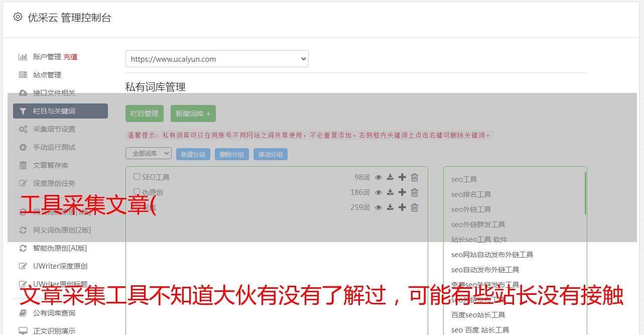
Task: Click the database icon for 文章暂存库
Action: click(x=23, y=165)
